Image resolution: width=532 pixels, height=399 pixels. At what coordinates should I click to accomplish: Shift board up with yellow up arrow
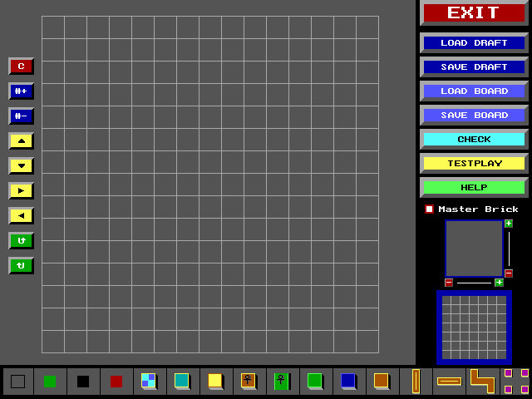[x=21, y=140]
